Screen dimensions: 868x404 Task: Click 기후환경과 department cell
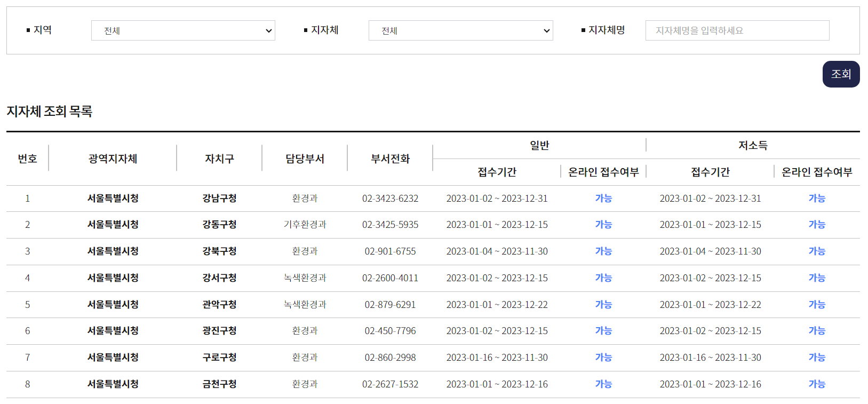pyautogui.click(x=305, y=225)
